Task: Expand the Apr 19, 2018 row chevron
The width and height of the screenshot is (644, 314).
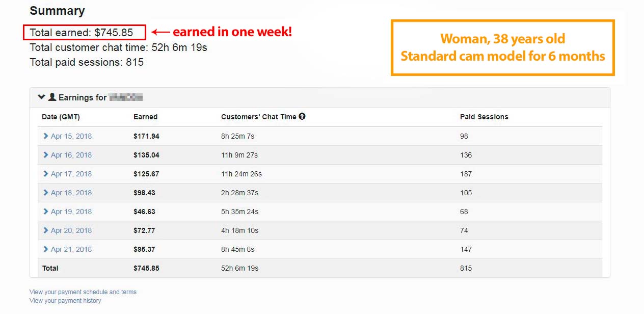Action: pyautogui.click(x=46, y=212)
